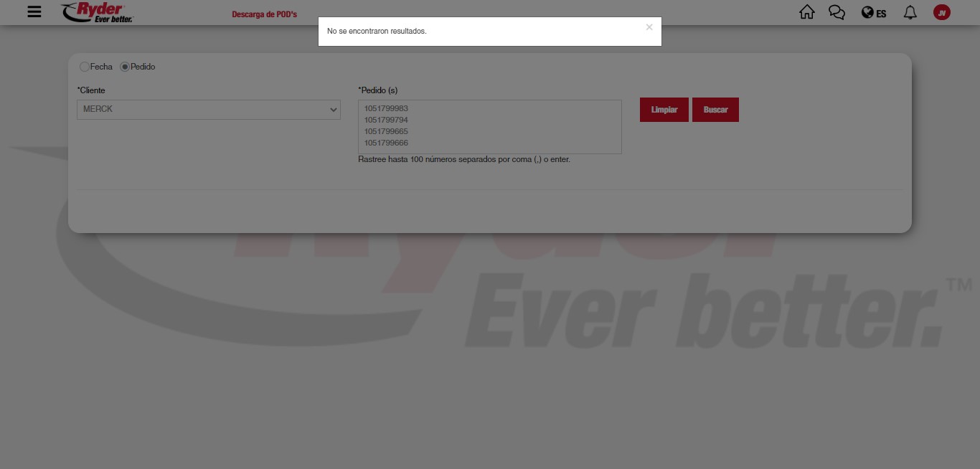Open the hamburger navigation menu
980x469 pixels.
(34, 12)
